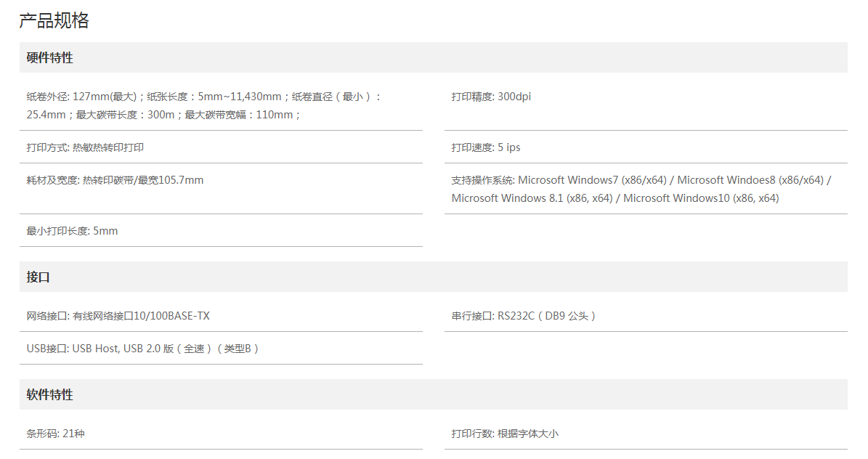Click the Microsoft Windows10 (x86, x64) text
868x459 pixels.
701,198
